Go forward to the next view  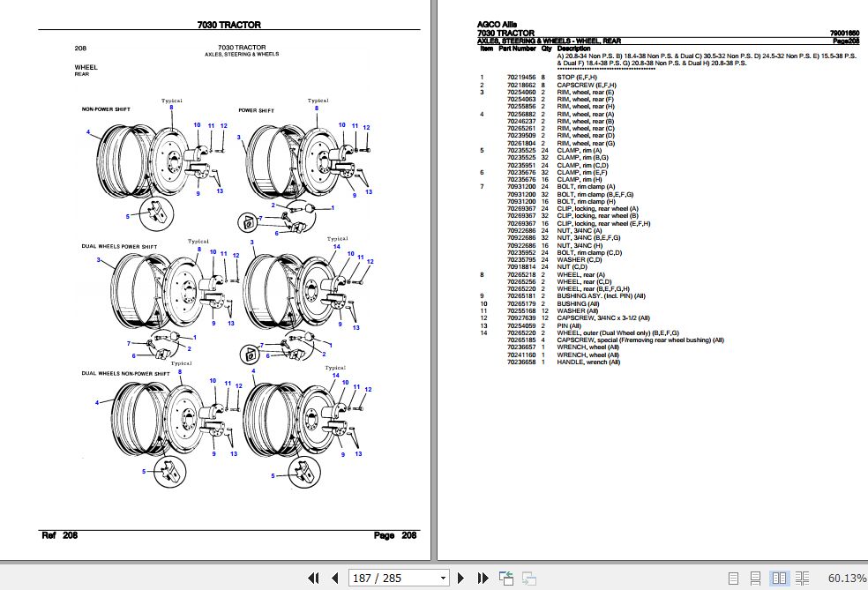pos(528,578)
